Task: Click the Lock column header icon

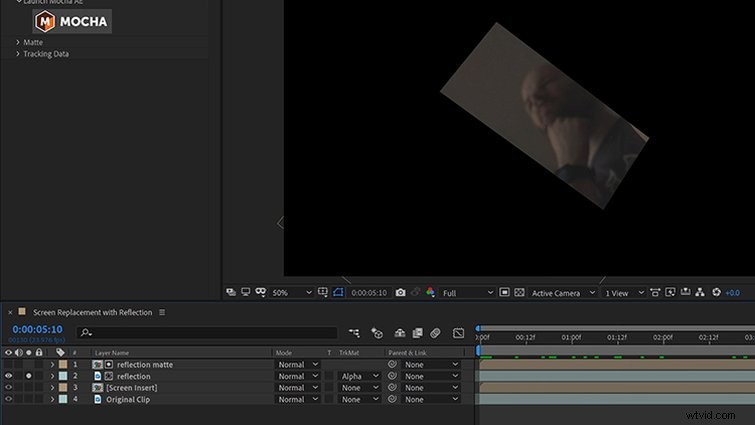Action: click(39, 352)
